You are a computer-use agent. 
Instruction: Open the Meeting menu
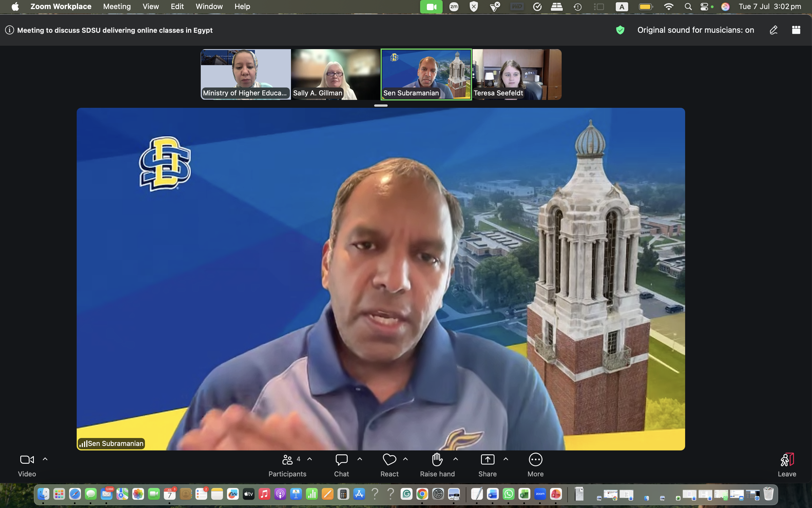(117, 7)
